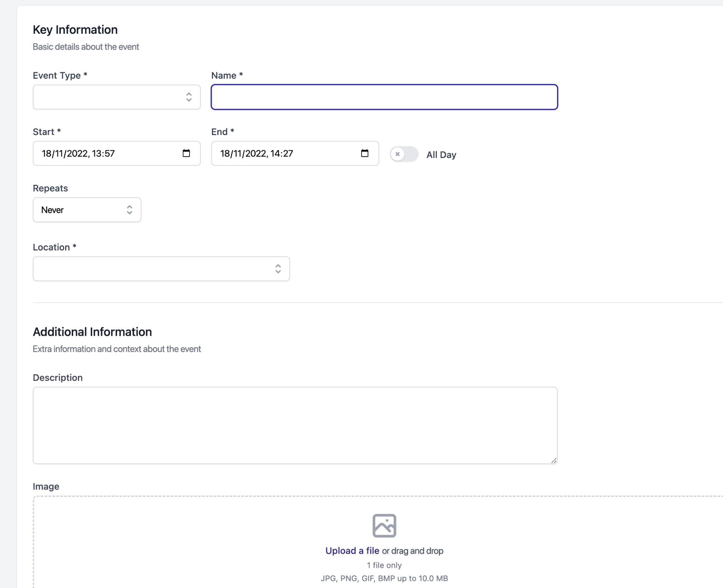Click the Key Information section heading

tap(75, 30)
